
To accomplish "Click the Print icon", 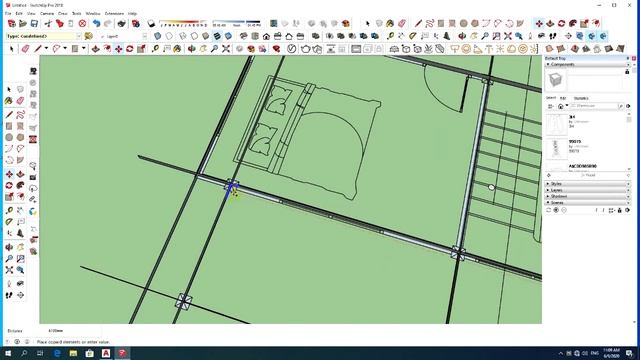I will click(x=122, y=24).
